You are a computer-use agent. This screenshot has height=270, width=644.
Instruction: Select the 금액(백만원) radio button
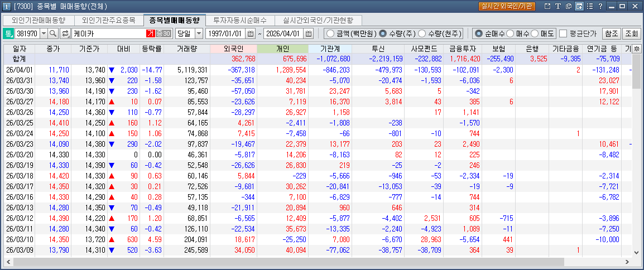[x=330, y=33]
